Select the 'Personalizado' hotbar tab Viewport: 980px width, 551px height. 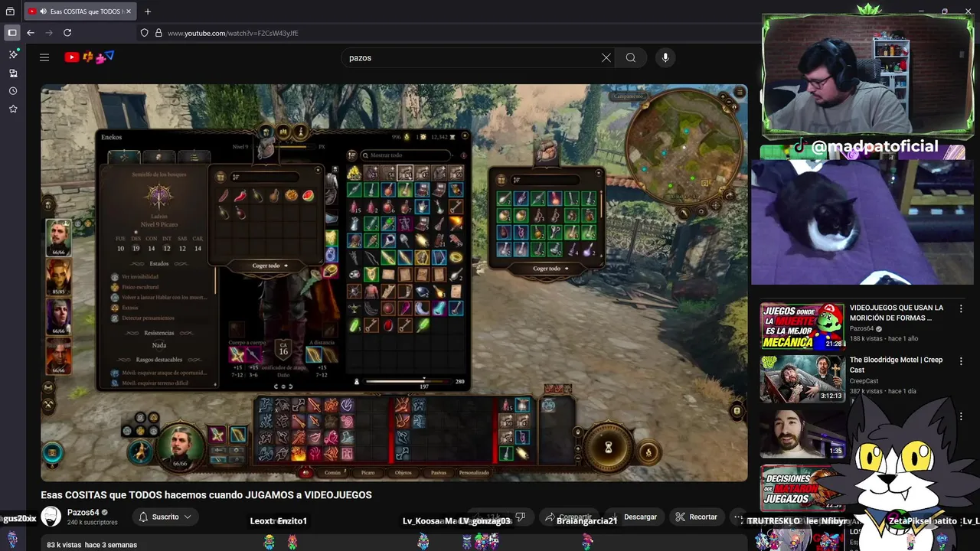(474, 472)
